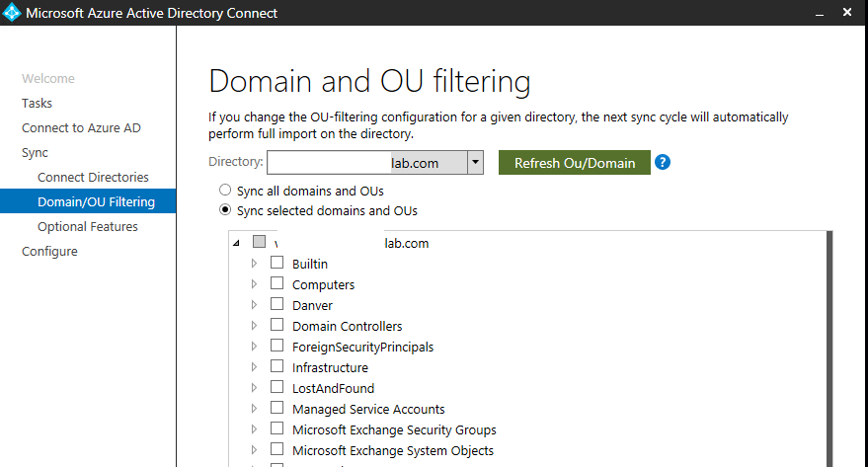Select the Domain Controllers label
This screenshot has width=868, height=467.
(348, 326)
